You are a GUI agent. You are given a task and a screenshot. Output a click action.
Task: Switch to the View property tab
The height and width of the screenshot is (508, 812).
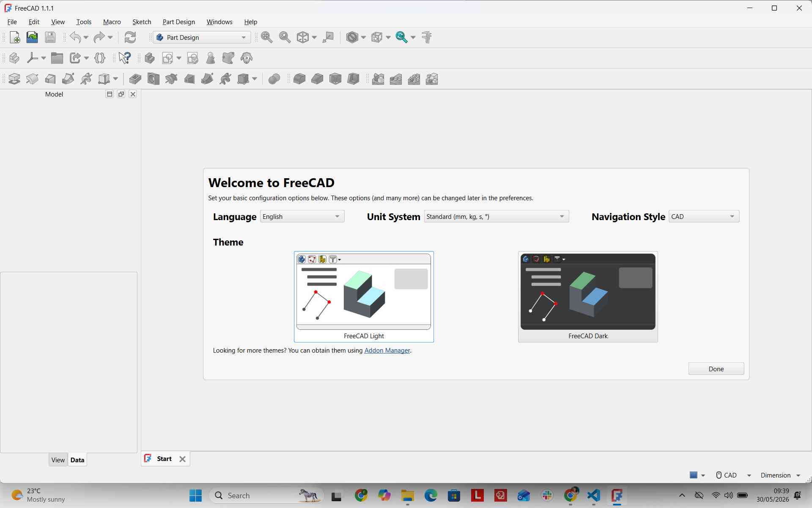click(x=58, y=460)
